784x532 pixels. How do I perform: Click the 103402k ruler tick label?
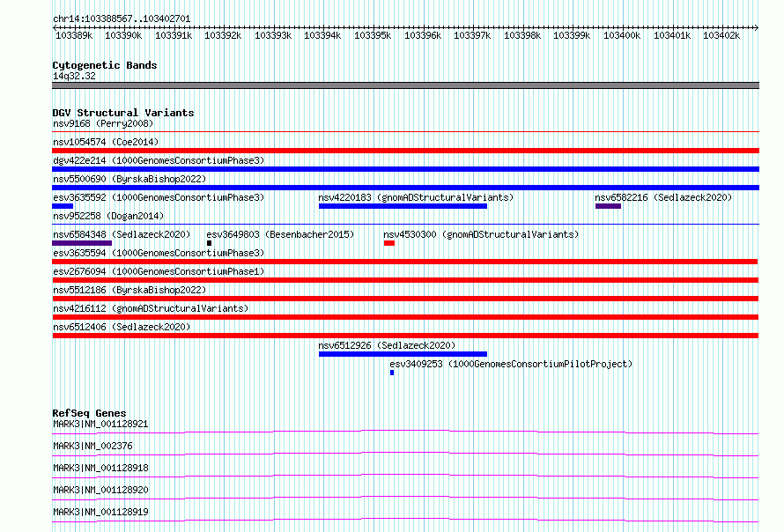pos(721,35)
